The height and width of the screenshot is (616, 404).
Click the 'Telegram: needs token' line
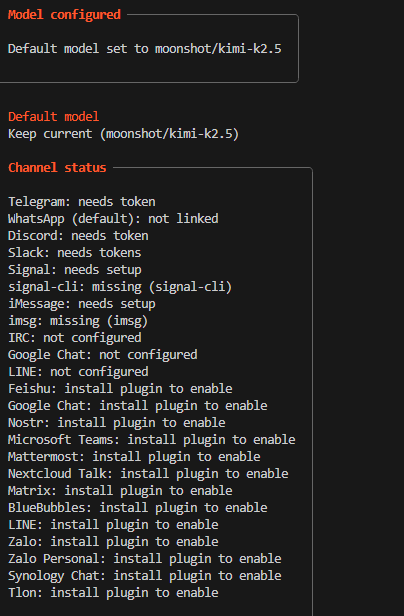click(82, 202)
